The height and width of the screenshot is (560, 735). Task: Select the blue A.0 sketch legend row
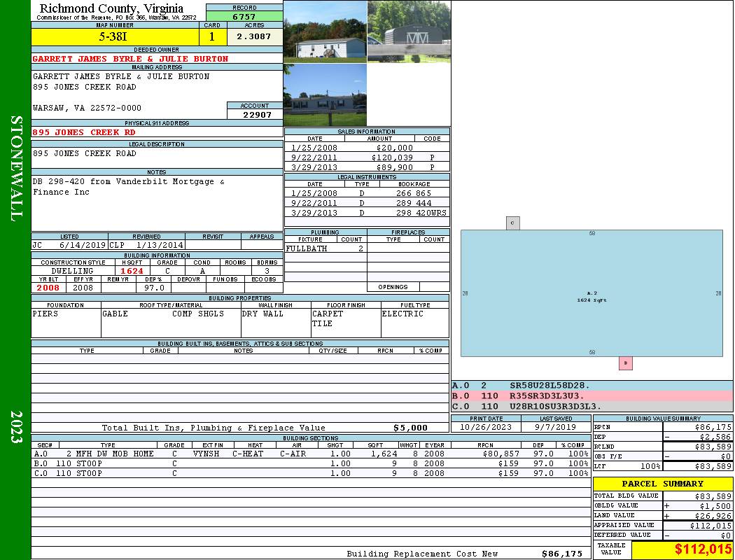point(591,385)
